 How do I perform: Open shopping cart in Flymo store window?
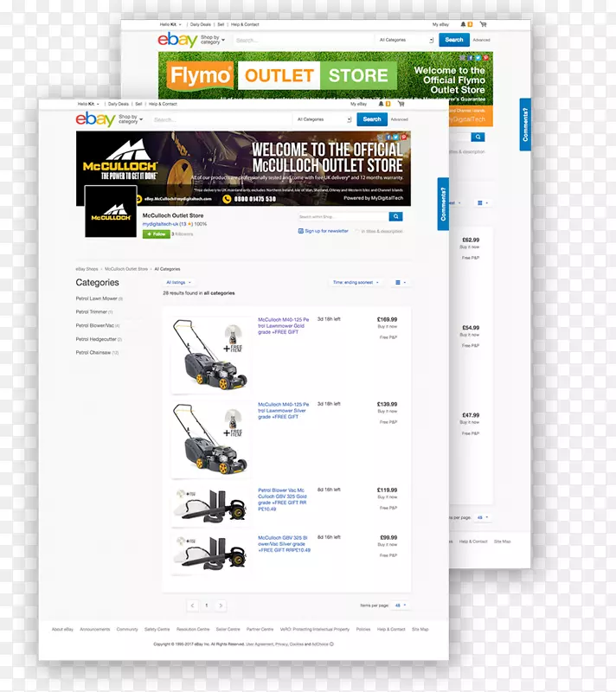coord(483,25)
